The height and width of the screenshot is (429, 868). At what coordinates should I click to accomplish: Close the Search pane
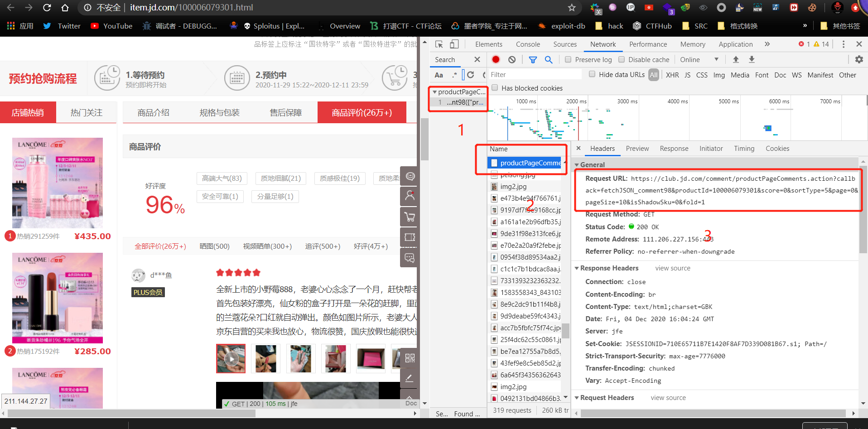(x=477, y=59)
